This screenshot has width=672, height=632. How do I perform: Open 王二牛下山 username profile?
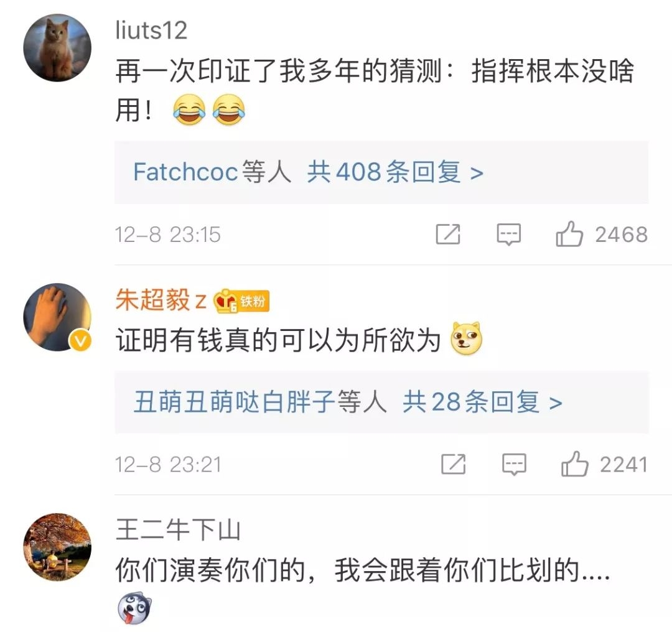pyautogui.click(x=178, y=529)
